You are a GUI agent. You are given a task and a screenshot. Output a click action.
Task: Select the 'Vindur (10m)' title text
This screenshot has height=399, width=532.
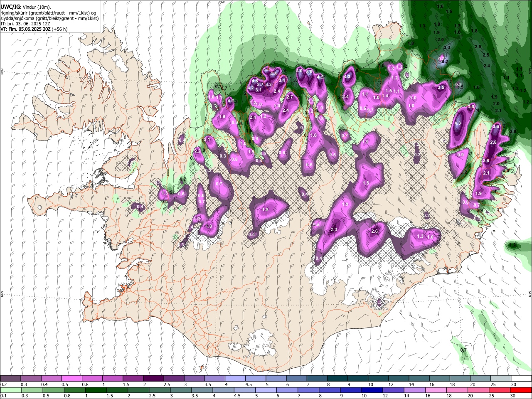[37, 7]
